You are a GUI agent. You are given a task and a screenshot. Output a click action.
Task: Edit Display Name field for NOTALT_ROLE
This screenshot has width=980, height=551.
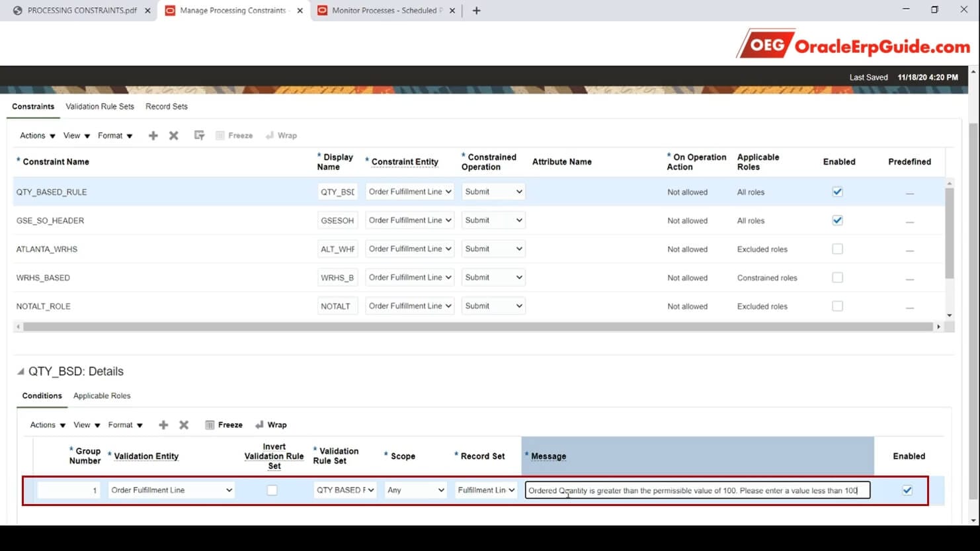337,306
